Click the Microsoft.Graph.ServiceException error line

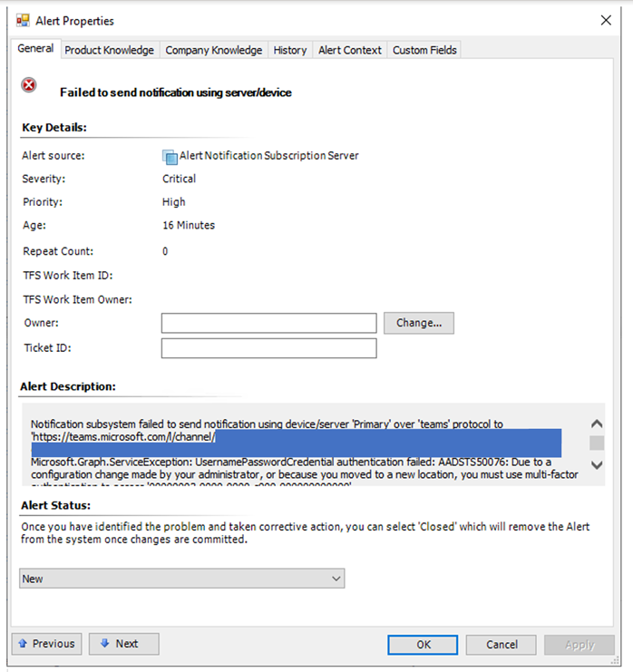pyautogui.click(x=291, y=462)
